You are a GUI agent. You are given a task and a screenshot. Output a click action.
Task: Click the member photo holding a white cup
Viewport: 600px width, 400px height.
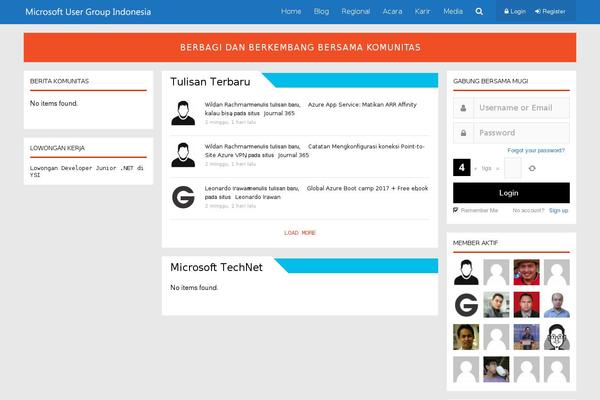pos(496,369)
